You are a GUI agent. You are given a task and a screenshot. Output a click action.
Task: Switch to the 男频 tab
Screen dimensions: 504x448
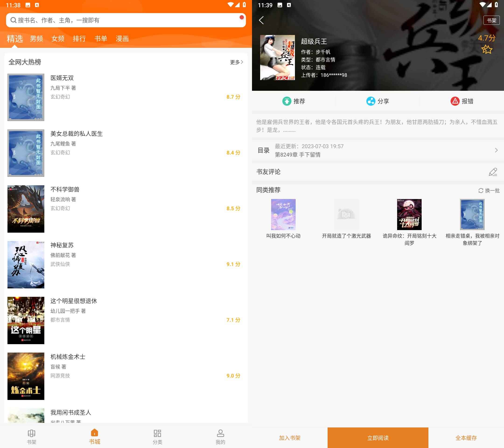(x=36, y=38)
